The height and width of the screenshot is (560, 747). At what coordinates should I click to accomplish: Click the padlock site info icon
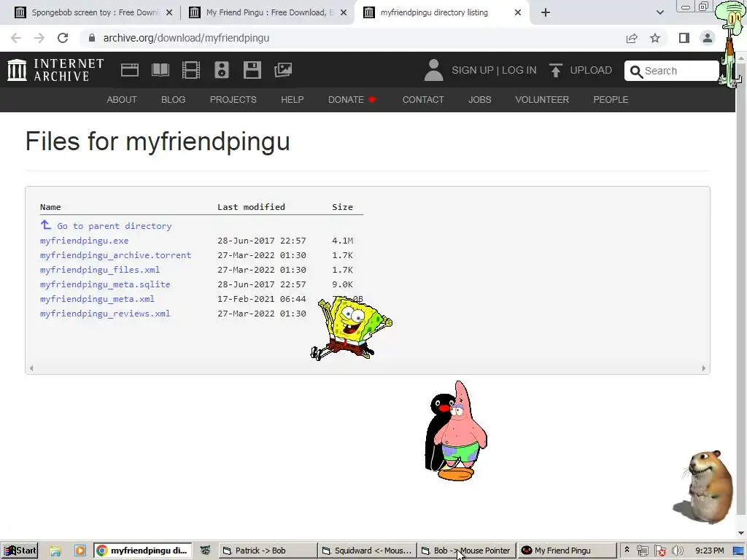pos(92,38)
